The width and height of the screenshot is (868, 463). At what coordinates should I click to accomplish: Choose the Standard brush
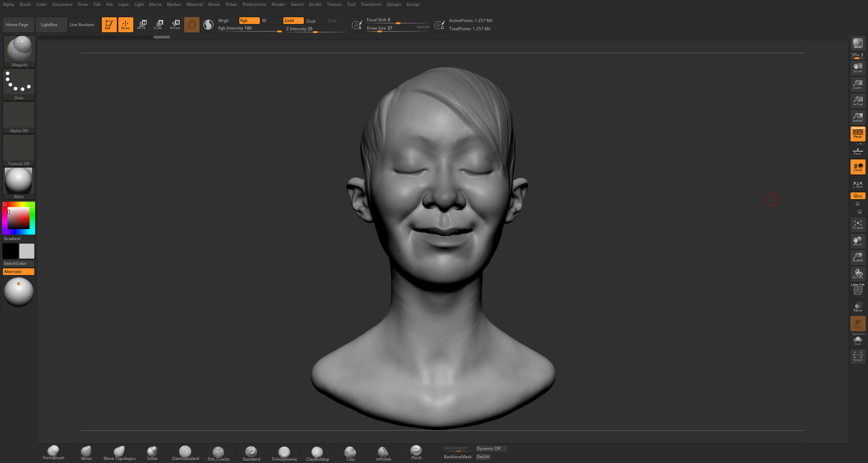coord(251,453)
